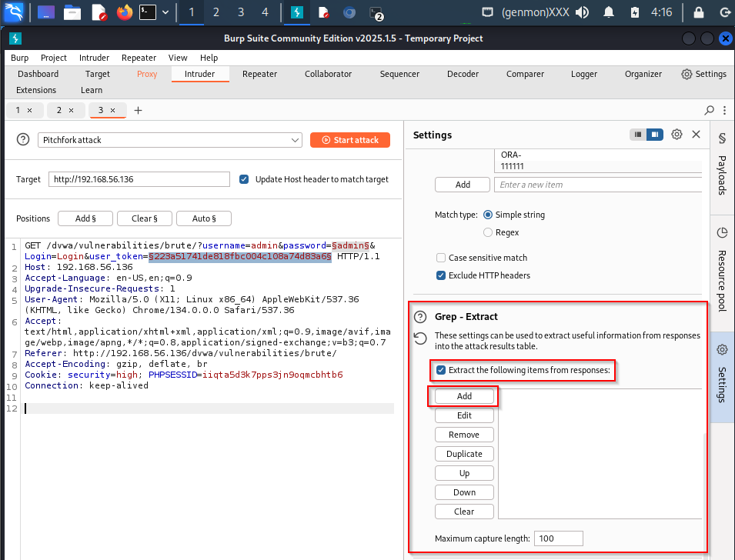The width and height of the screenshot is (735, 560).
Task: Open the Resource pool side tab
Action: (723, 271)
